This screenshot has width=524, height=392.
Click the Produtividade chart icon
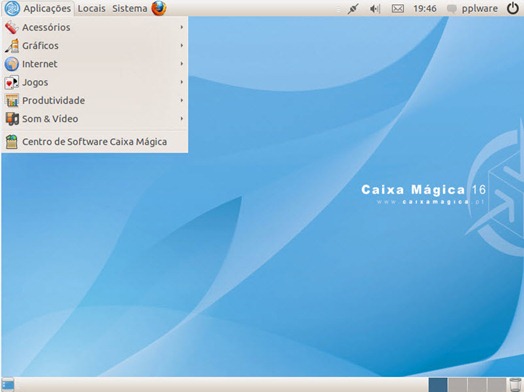coord(12,101)
